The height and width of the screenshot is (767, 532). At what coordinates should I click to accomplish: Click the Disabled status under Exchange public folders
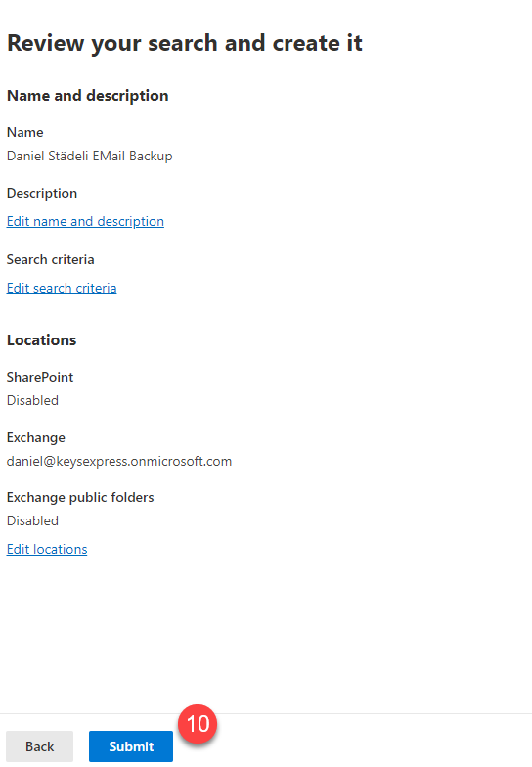point(33,520)
